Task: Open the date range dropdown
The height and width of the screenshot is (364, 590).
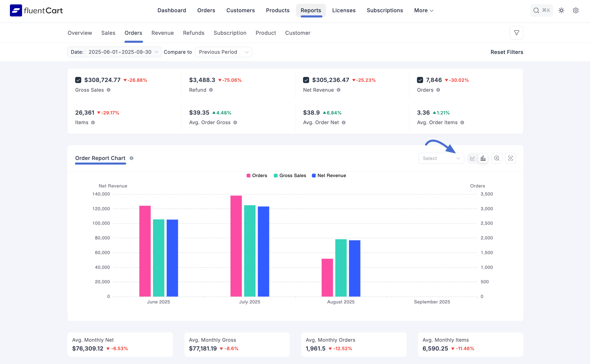Action: [x=123, y=52]
